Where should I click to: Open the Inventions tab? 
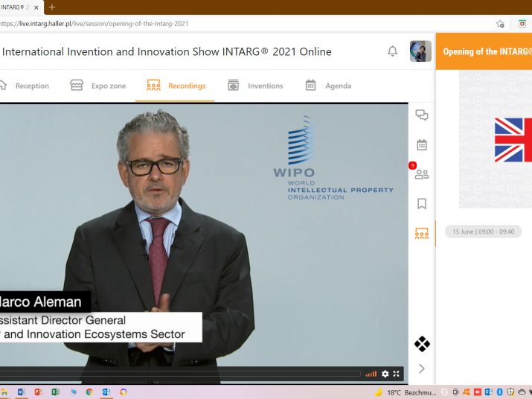255,86
